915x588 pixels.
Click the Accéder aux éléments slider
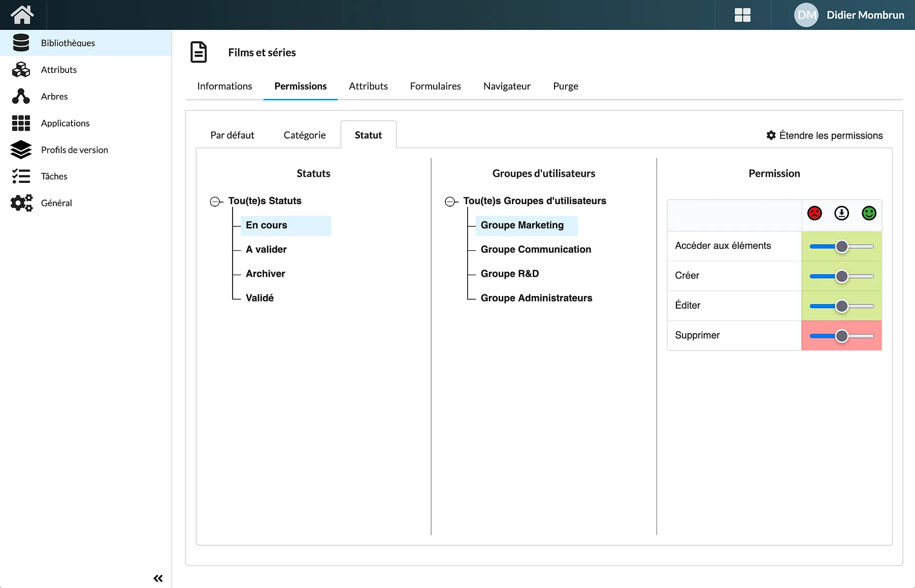841,246
